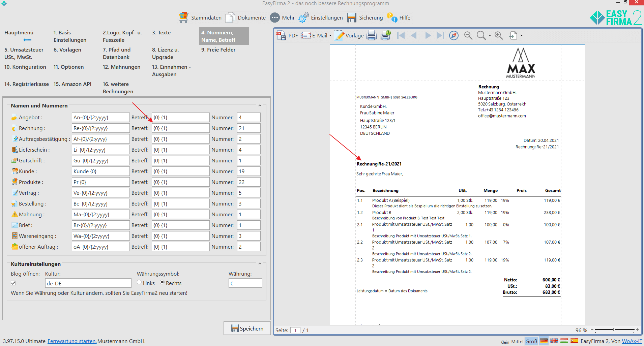
Task: Switch language to English flag
Action: (554, 341)
